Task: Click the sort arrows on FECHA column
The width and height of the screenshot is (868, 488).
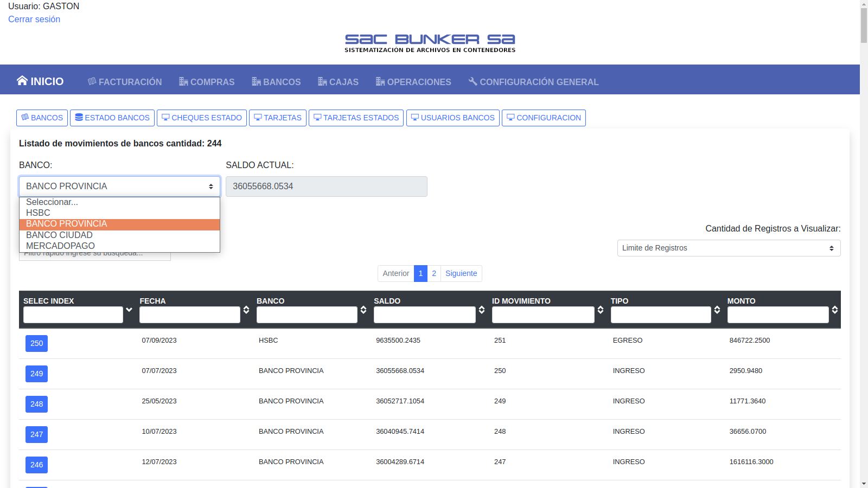Action: tap(246, 310)
